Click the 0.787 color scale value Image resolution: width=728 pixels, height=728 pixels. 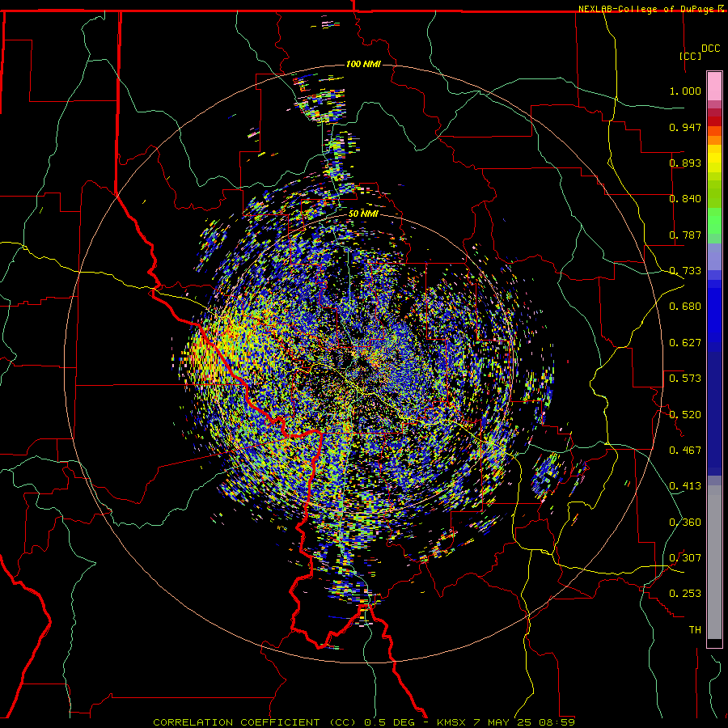point(685,235)
